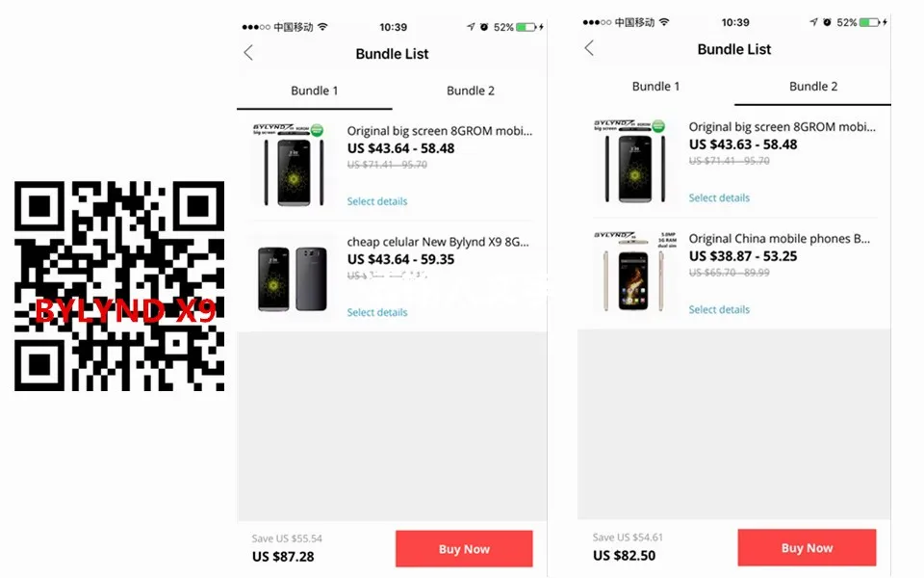Tap back arrow in left Bundle List screen
This screenshot has width=924, height=578.
tap(248, 53)
